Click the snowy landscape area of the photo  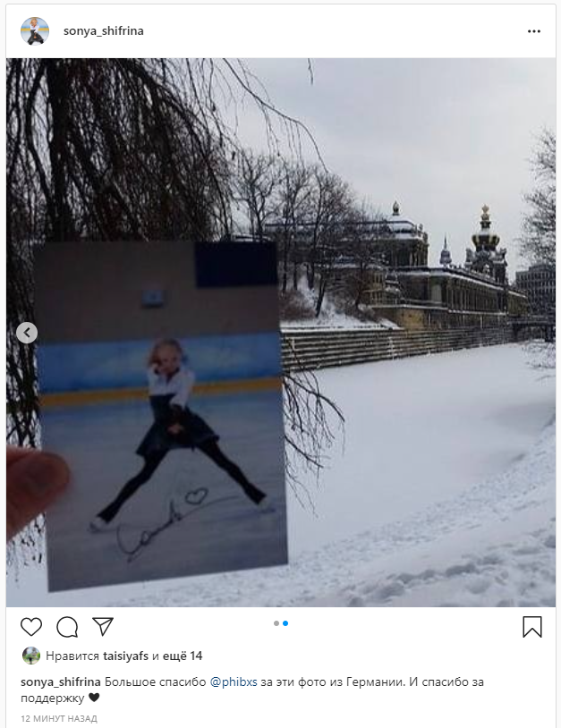tap(418, 464)
